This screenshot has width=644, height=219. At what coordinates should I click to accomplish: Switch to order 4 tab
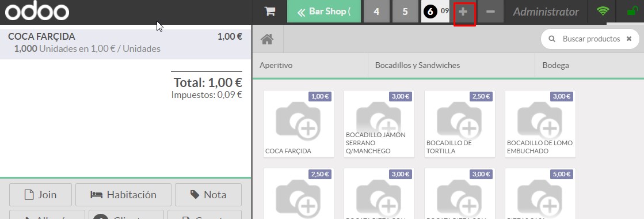click(x=376, y=12)
